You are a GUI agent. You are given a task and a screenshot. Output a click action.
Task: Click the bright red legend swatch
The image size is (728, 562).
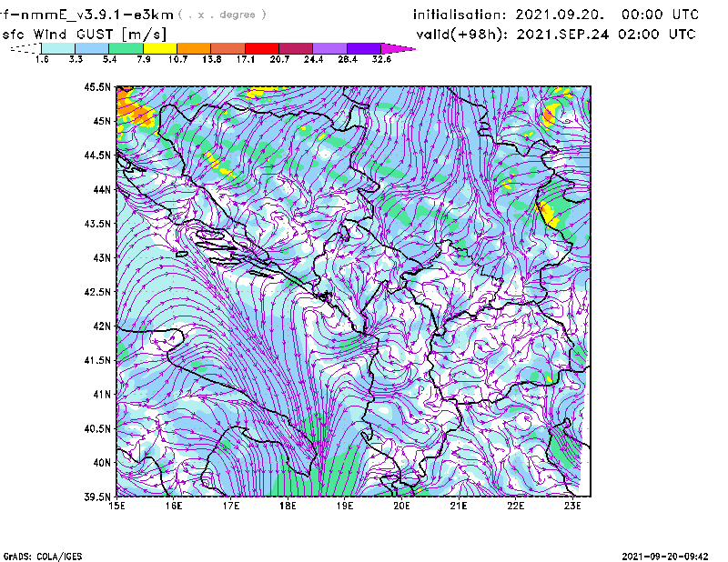(x=262, y=48)
